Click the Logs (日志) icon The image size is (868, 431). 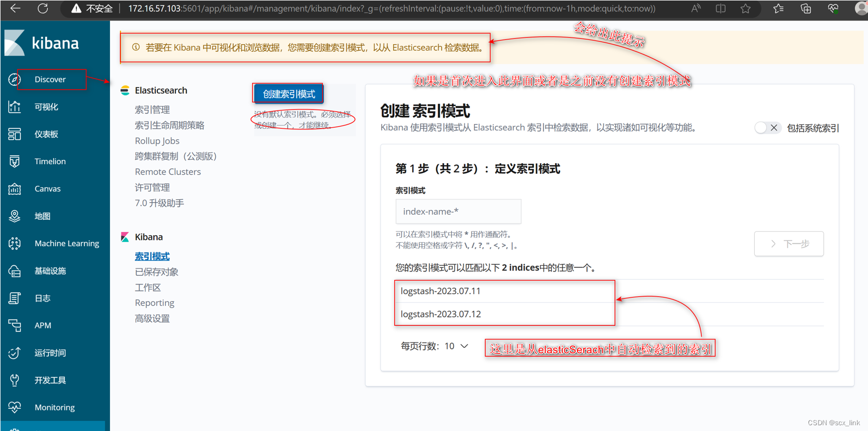tap(15, 298)
